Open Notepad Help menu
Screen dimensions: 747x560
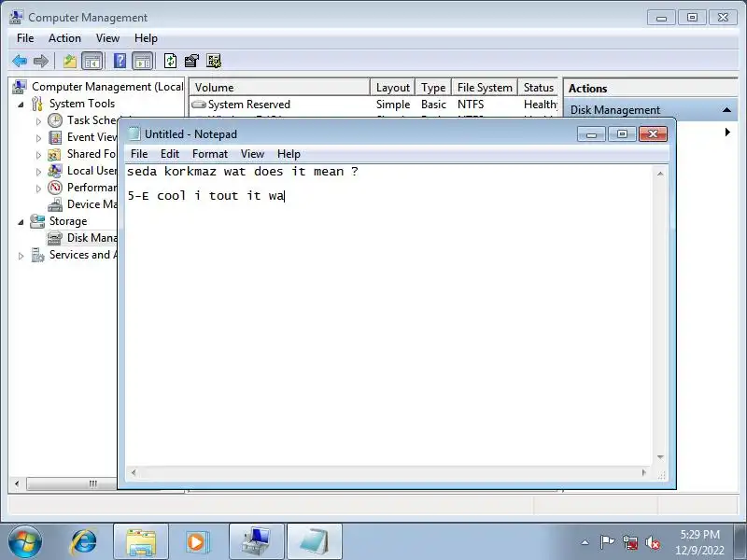click(289, 154)
